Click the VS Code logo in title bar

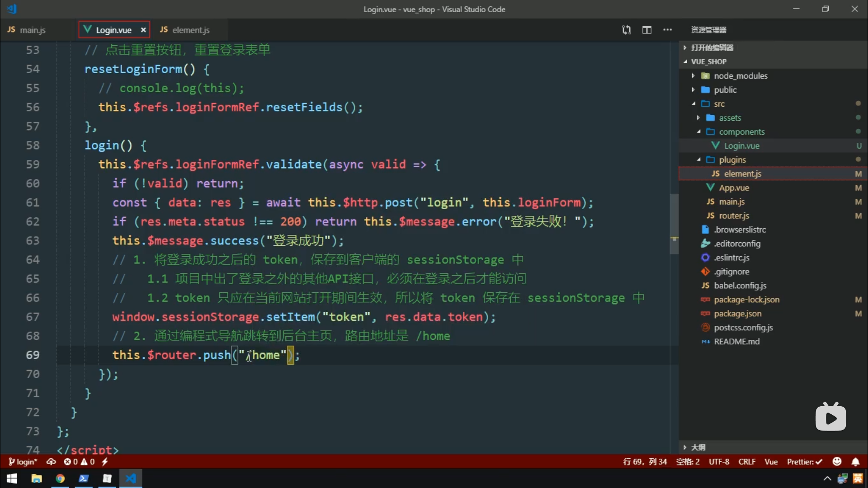coord(12,9)
